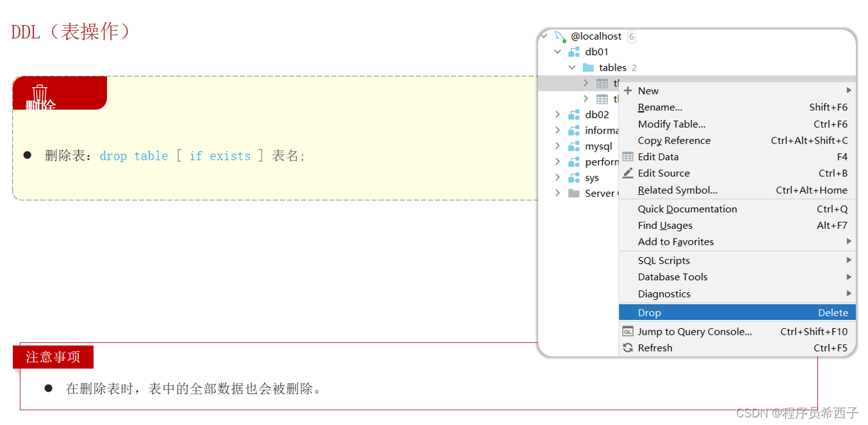This screenshot has width=868, height=425.
Task: Open the Add to Favorites submenu arrow
Action: coord(849,242)
